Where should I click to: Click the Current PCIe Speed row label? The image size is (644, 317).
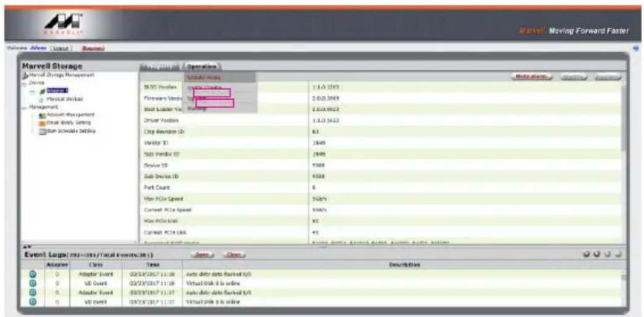point(167,210)
